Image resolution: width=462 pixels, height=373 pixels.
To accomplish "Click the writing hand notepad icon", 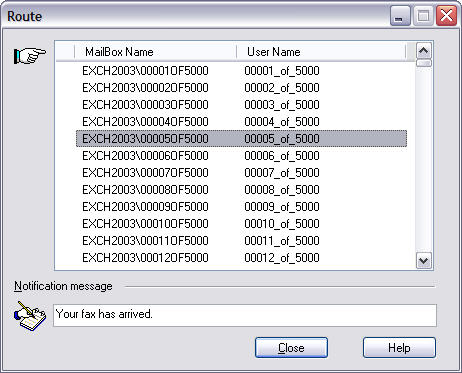I will click(30, 315).
